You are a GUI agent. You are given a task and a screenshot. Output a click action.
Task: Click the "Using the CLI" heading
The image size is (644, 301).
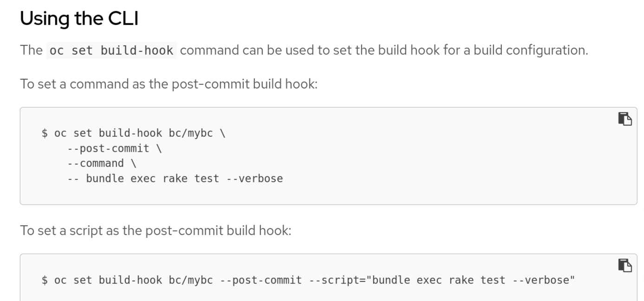click(79, 19)
